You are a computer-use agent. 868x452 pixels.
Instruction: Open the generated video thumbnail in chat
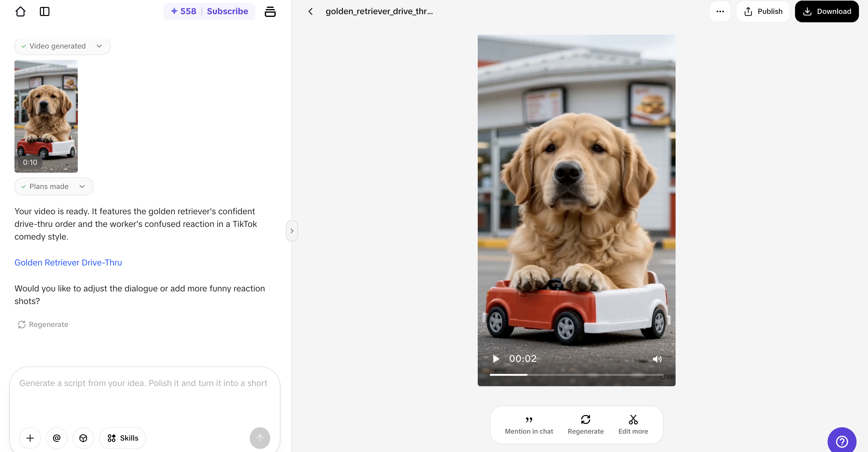click(x=46, y=116)
